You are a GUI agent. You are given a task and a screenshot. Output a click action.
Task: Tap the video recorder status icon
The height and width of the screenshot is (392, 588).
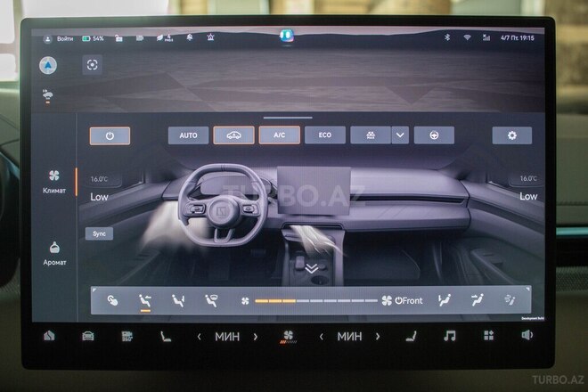[x=140, y=38]
